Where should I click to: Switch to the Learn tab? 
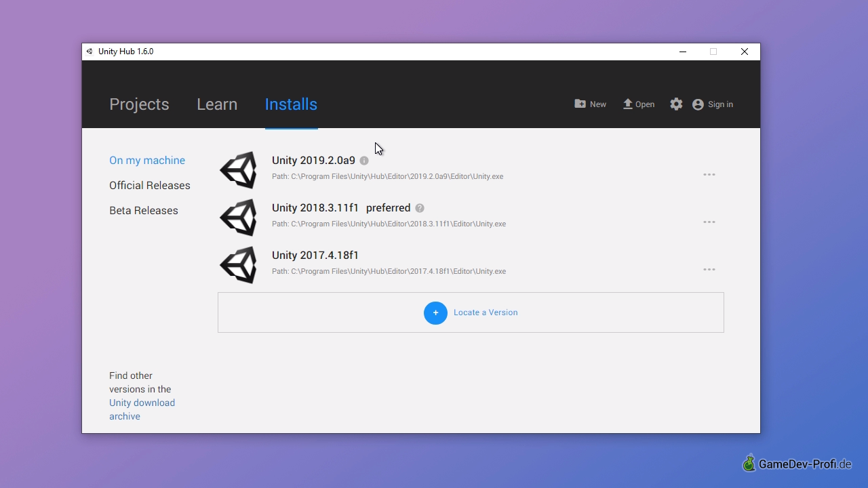[217, 104]
